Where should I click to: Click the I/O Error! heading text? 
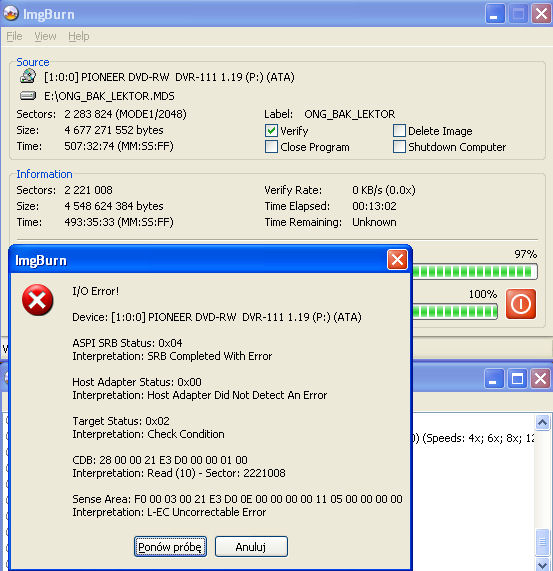point(96,291)
